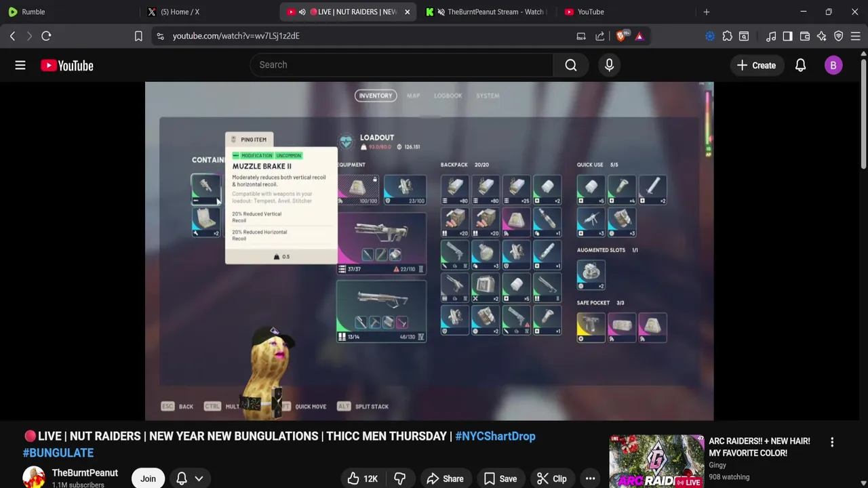This screenshot has width=868, height=488.
Task: Open more actions ellipsis below video
Action: click(590, 479)
